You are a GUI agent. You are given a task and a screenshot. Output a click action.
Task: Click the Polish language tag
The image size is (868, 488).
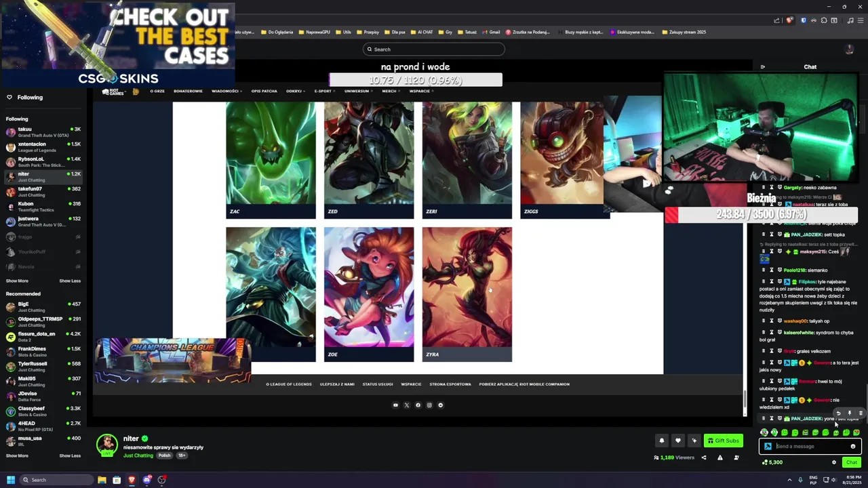165,455
